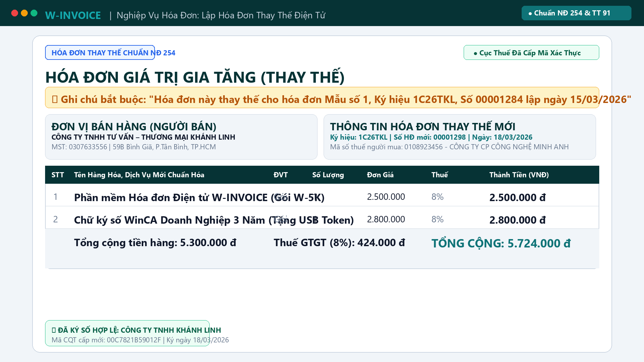Click 'Tên Hàng Hóa, Dịch Vụ Mới Chuẩn Hóa' header
The height and width of the screenshot is (362, 644).
[139, 175]
